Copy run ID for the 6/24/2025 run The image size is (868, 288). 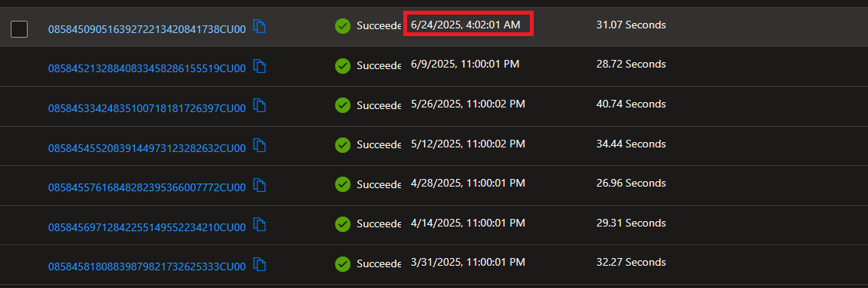pyautogui.click(x=260, y=26)
